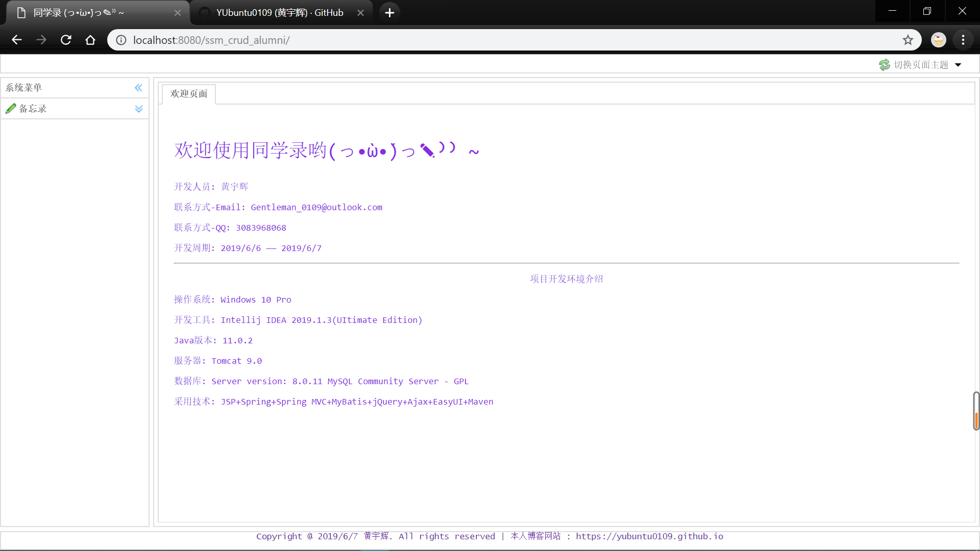Select the 欢迎页面 tab
This screenshot has height=551, width=980.
coord(189,94)
